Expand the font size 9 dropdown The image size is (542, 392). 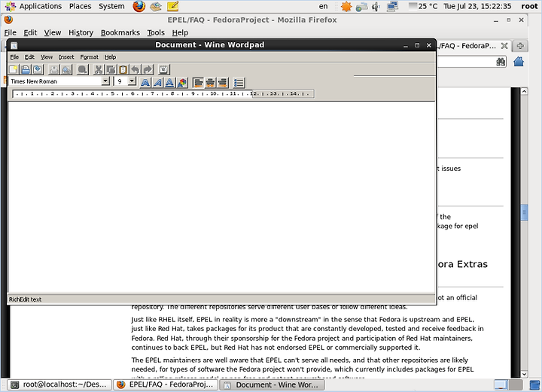pyautogui.click(x=132, y=81)
